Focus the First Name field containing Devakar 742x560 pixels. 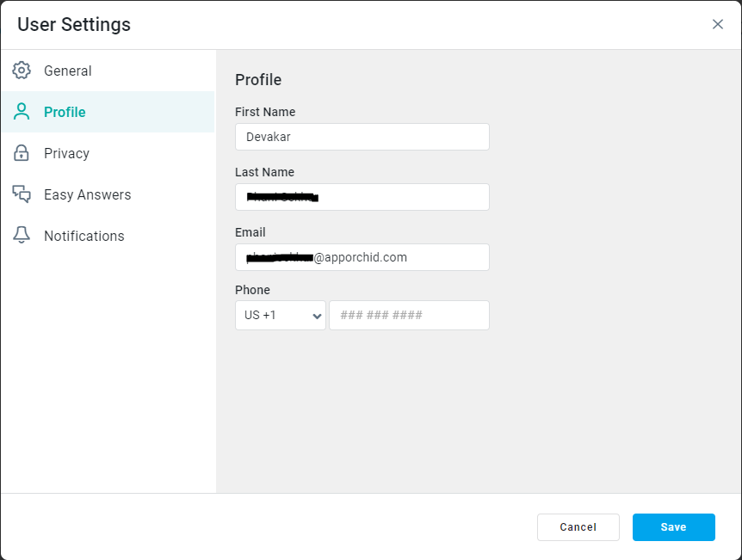pyautogui.click(x=362, y=137)
